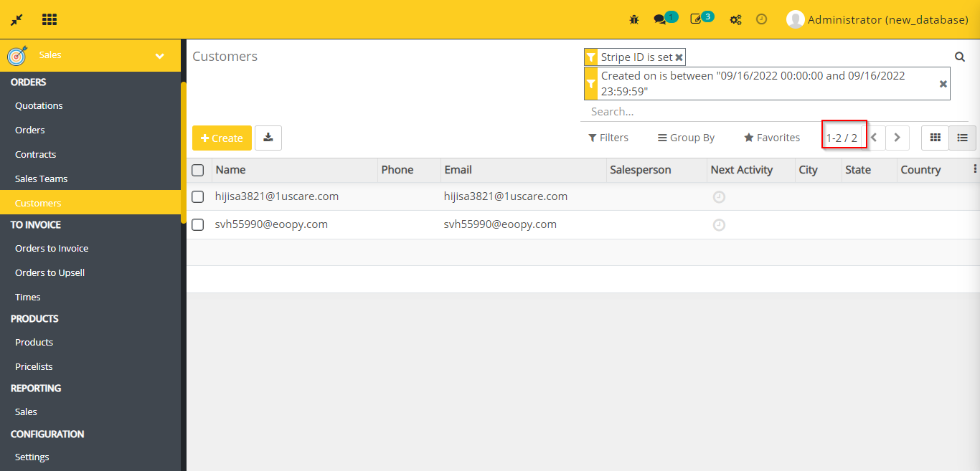Open search with the magnifier icon
The image size is (980, 471).
960,56
